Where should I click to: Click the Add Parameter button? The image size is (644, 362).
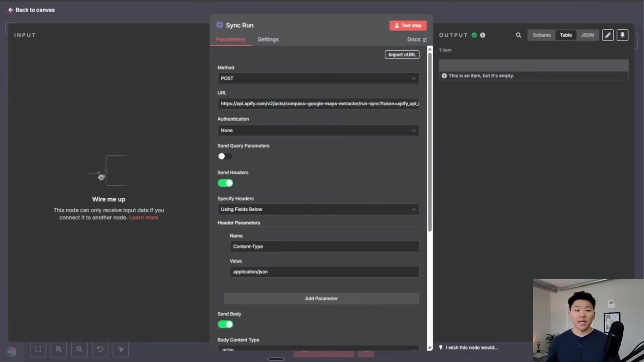(x=322, y=298)
